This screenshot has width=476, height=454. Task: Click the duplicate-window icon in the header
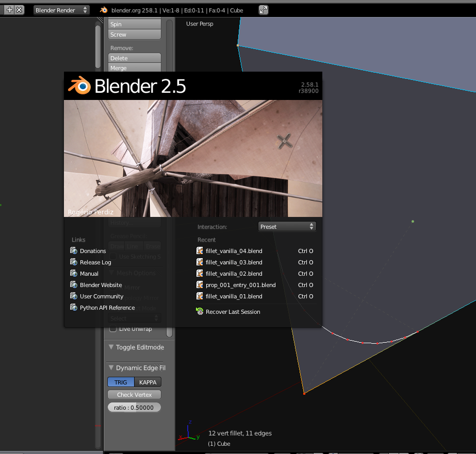tap(263, 10)
